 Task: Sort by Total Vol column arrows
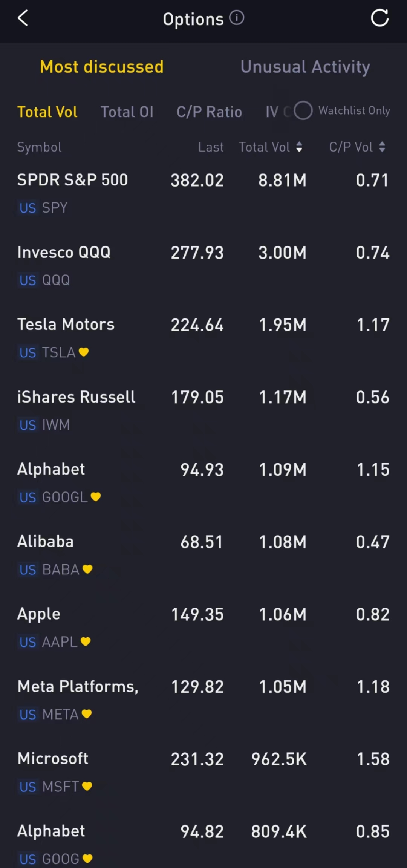299,147
